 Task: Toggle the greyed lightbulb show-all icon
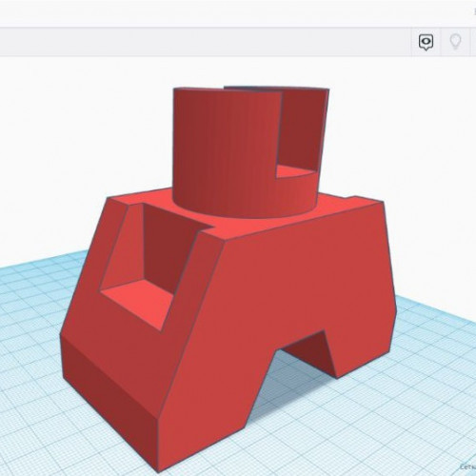[456, 42]
